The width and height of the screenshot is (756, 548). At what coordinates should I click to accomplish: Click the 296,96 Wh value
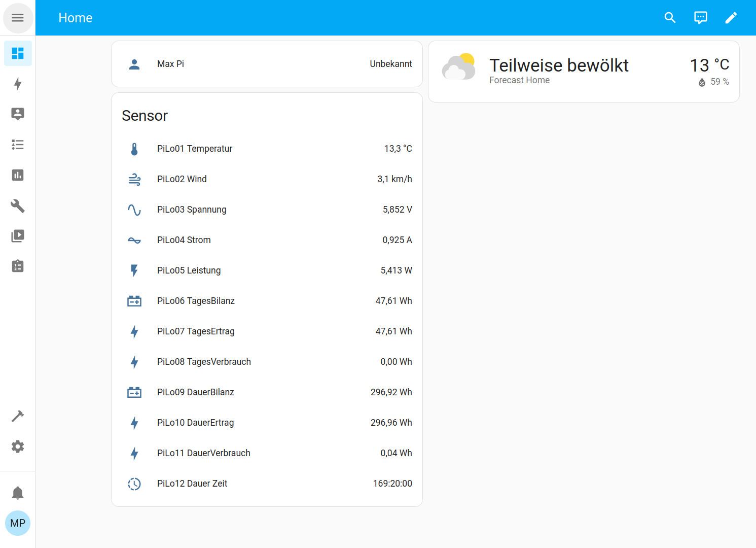pos(391,423)
